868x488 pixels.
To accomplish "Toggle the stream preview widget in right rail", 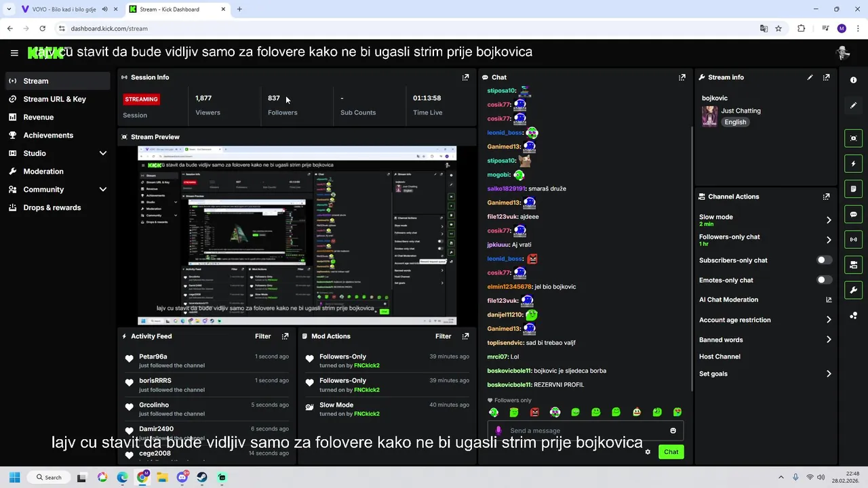I will (x=853, y=138).
